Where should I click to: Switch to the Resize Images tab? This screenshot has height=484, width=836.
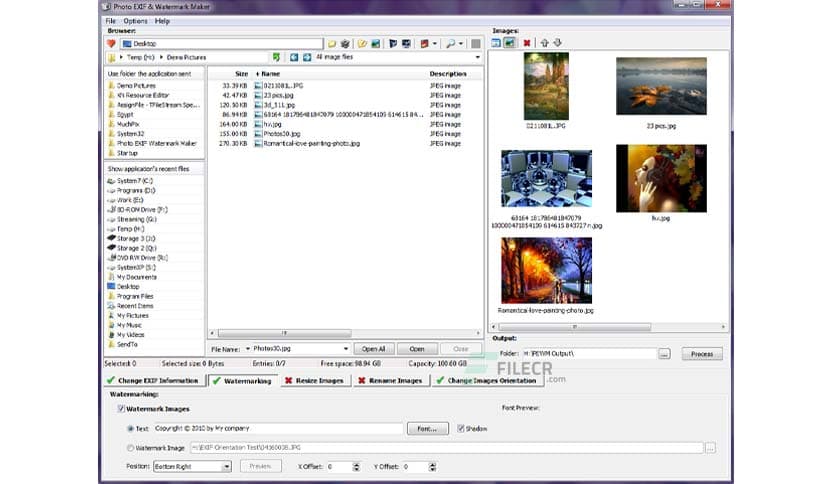click(x=315, y=381)
